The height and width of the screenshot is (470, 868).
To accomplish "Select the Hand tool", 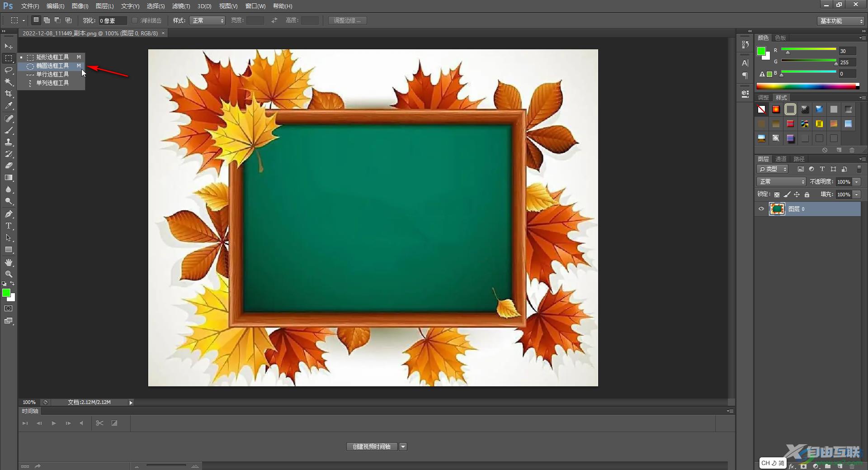I will click(x=9, y=262).
